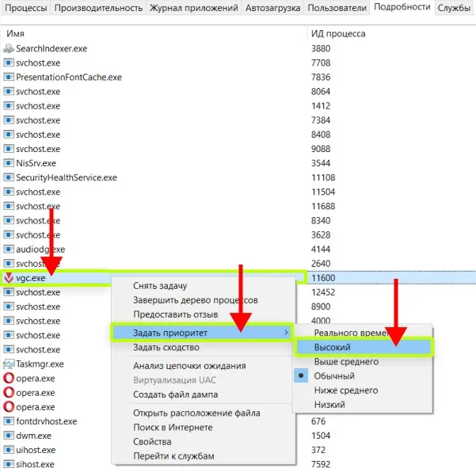The height and width of the screenshot is (472, 476).
Task: Sort by the ИД процесса column header
Action: tap(391, 33)
